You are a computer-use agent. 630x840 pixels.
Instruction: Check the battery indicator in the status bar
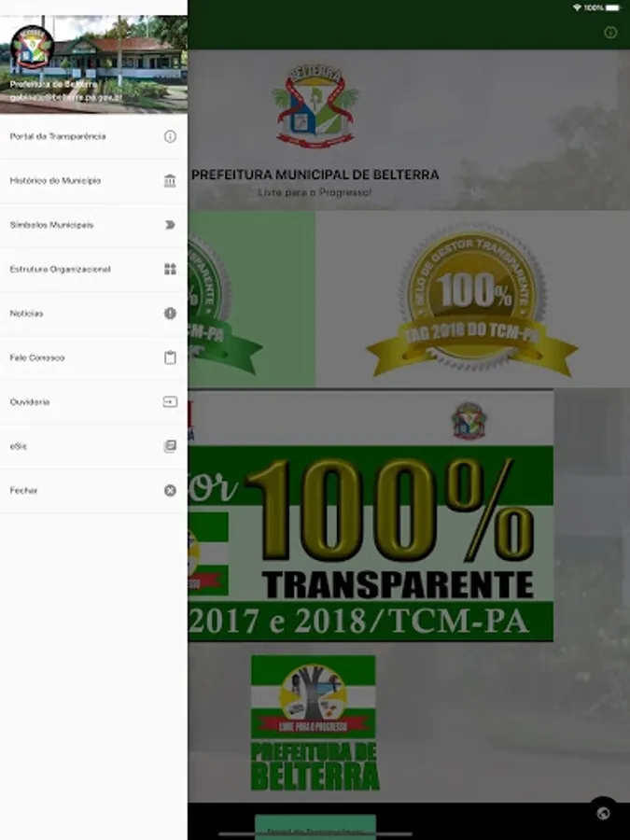pos(613,8)
